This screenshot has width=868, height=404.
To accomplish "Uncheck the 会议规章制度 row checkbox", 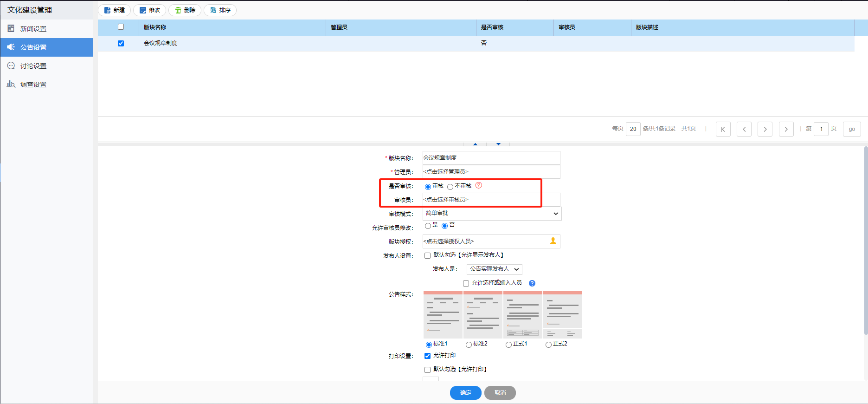I will pyautogui.click(x=121, y=43).
